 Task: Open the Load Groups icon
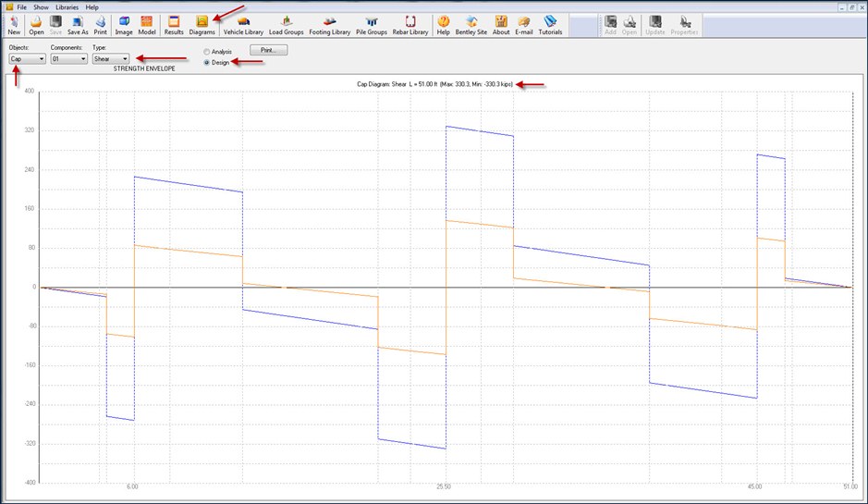click(x=287, y=26)
